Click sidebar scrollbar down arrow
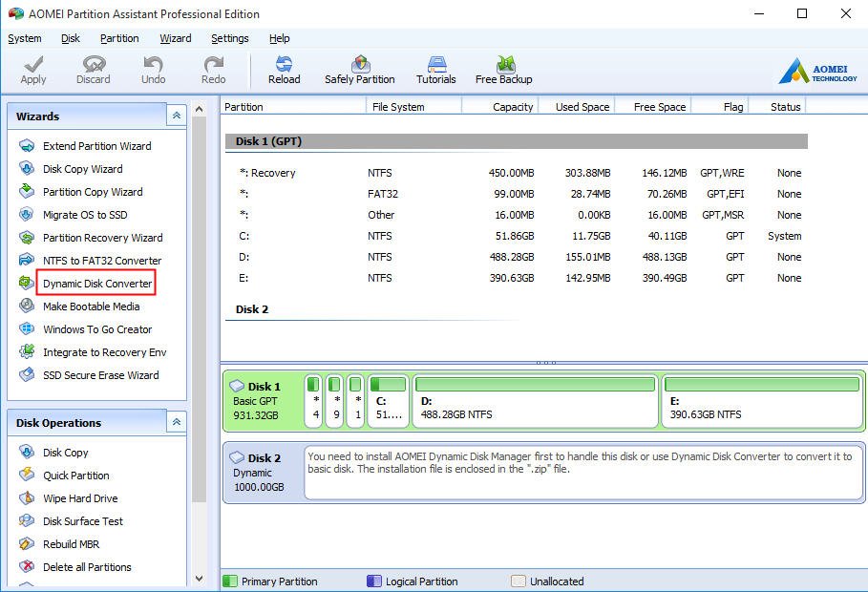 click(x=200, y=579)
